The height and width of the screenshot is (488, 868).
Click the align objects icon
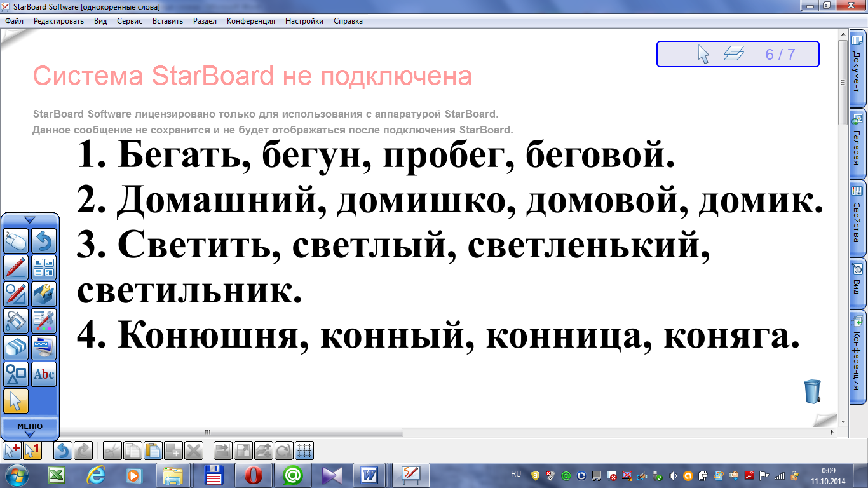223,451
